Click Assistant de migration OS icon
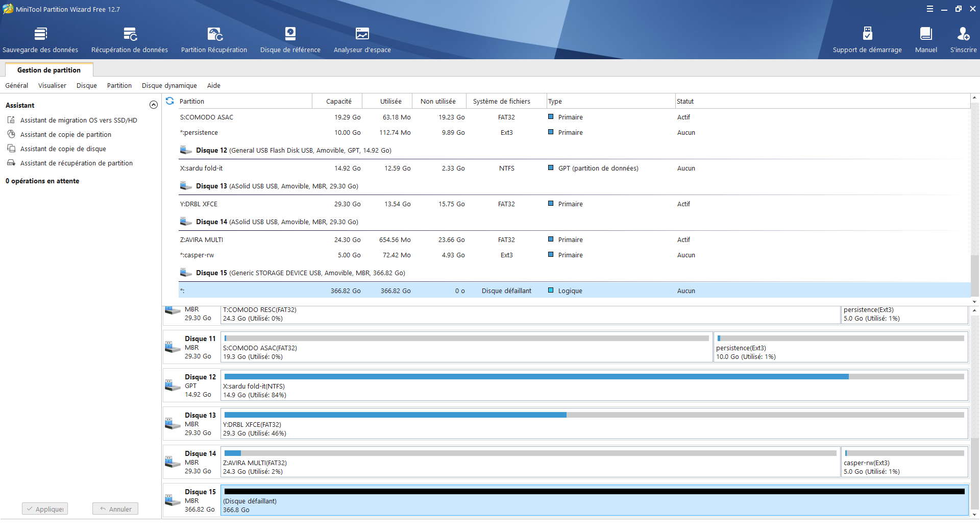The image size is (980, 531). (x=11, y=120)
